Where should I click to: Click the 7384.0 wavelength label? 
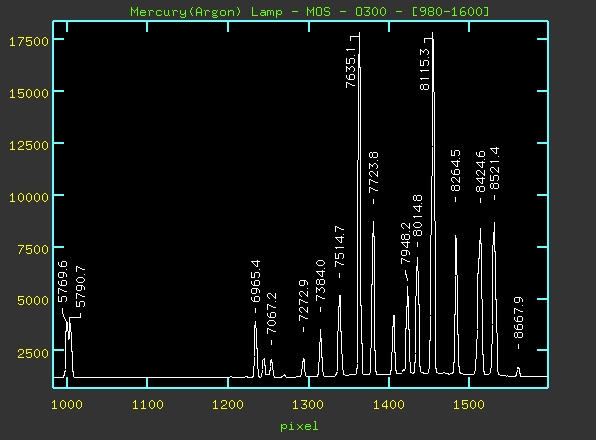[x=320, y=281]
